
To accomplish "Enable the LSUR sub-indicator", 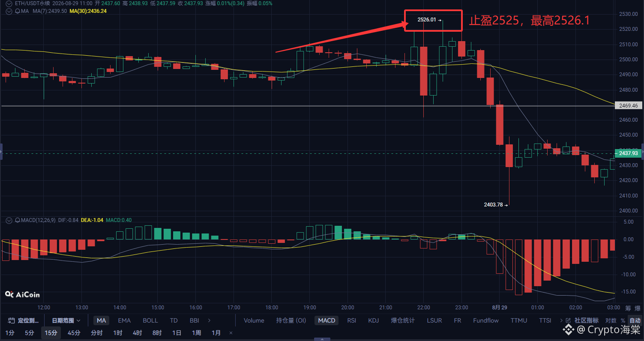I will point(435,320).
